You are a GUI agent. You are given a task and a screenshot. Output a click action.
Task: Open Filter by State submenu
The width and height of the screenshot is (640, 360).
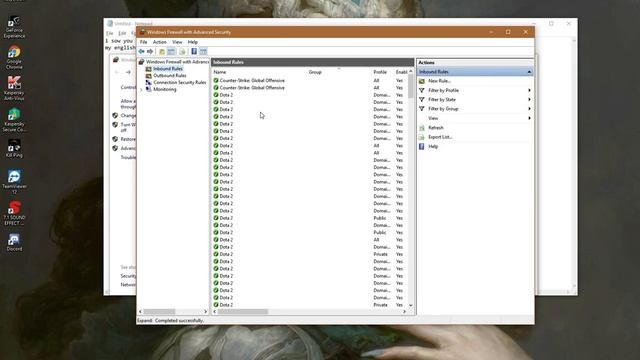(475, 100)
